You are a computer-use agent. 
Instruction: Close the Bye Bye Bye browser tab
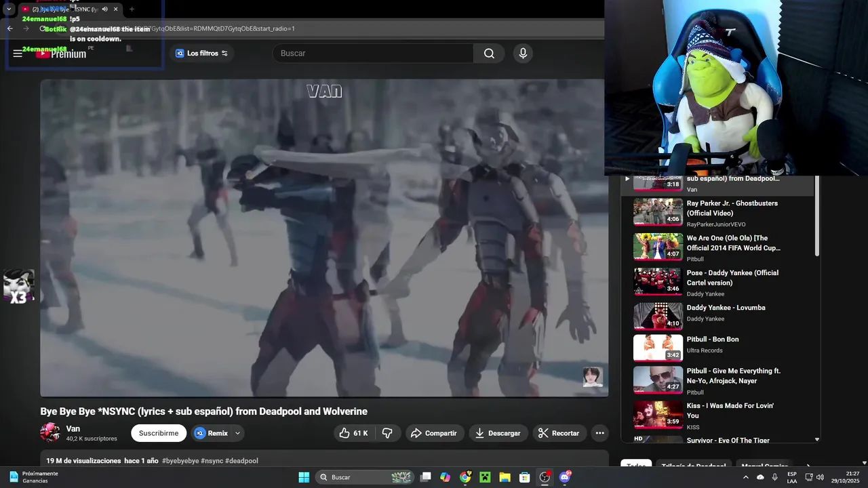pos(116,9)
